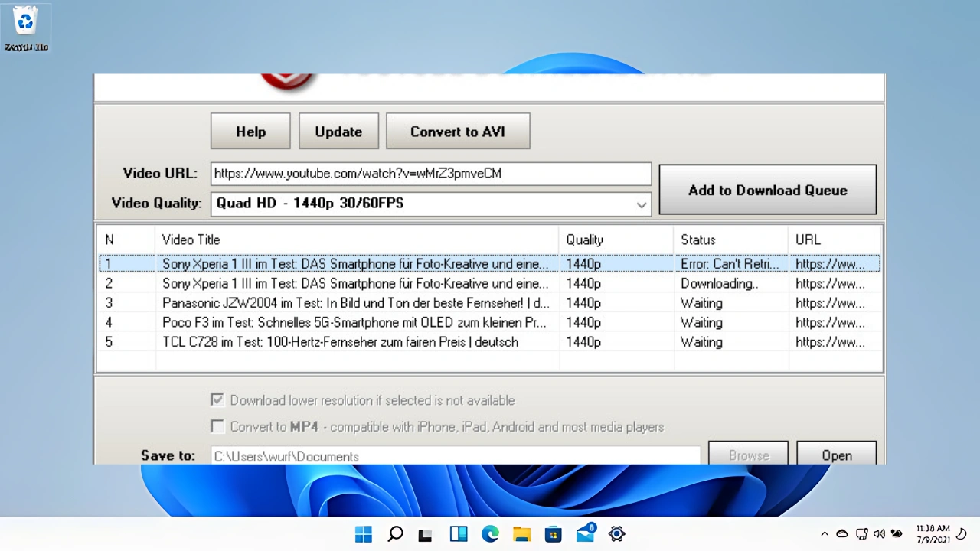Viewport: 980px width, 551px height.
Task: Open the OneDrive cloud tray icon
Action: tap(842, 533)
